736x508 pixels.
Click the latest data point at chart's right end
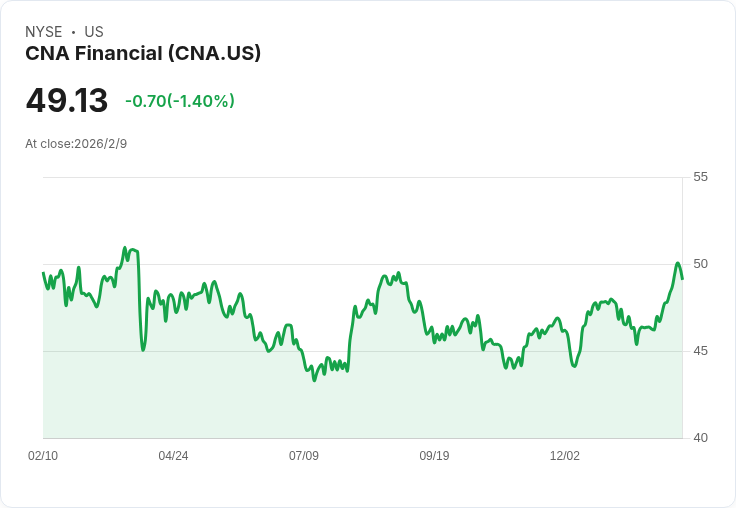click(681, 278)
